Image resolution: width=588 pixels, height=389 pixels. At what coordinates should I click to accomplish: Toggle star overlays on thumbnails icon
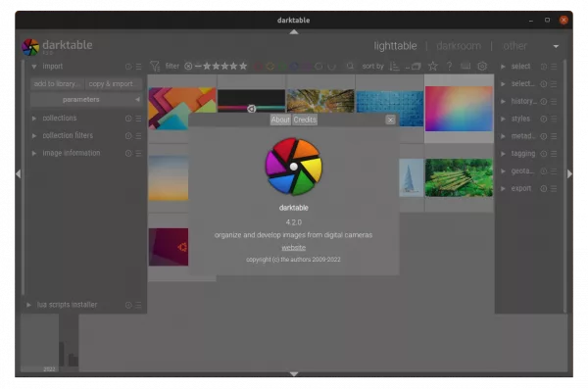[x=433, y=67]
